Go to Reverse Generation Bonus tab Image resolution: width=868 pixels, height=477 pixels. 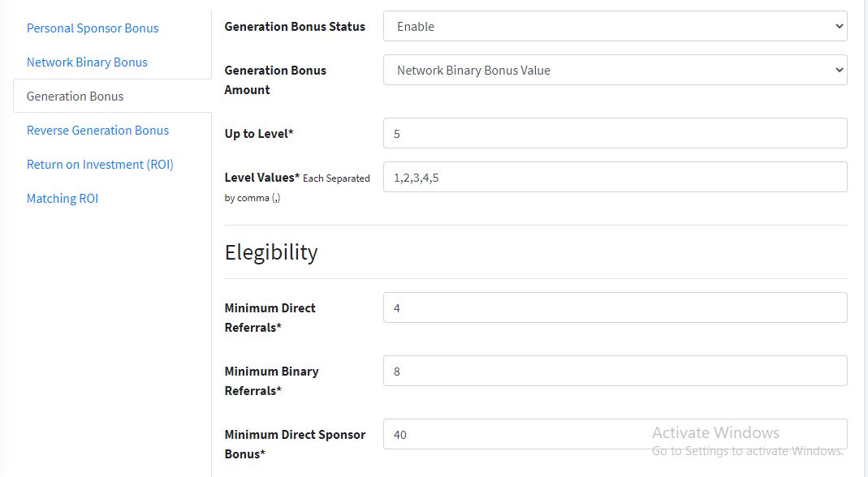[97, 131]
